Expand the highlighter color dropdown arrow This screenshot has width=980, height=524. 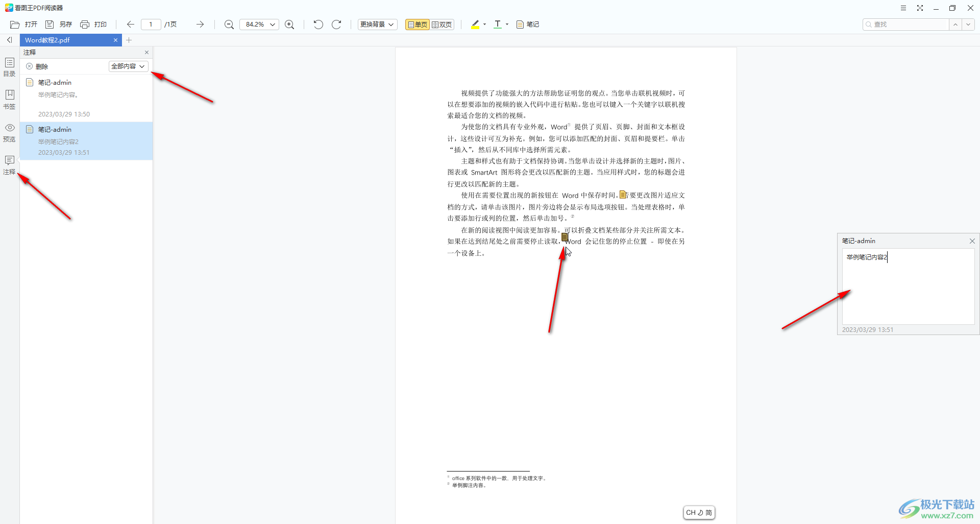(484, 25)
